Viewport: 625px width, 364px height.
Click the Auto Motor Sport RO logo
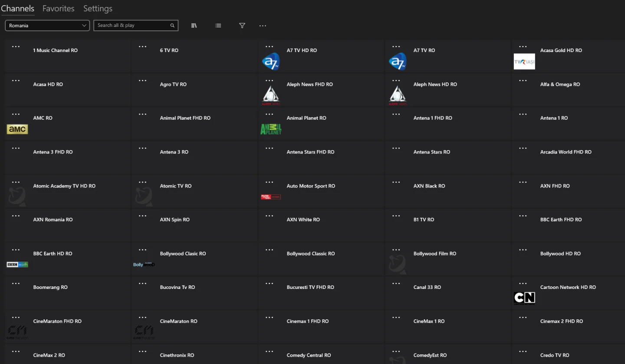271,197
